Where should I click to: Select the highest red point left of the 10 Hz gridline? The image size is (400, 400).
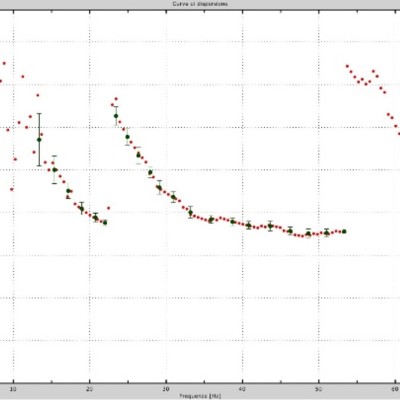click(x=4, y=63)
